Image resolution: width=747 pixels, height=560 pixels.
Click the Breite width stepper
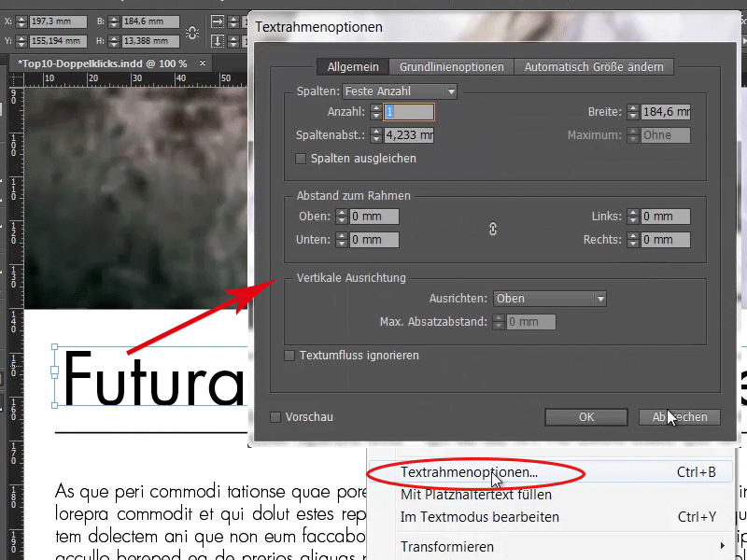click(x=633, y=112)
